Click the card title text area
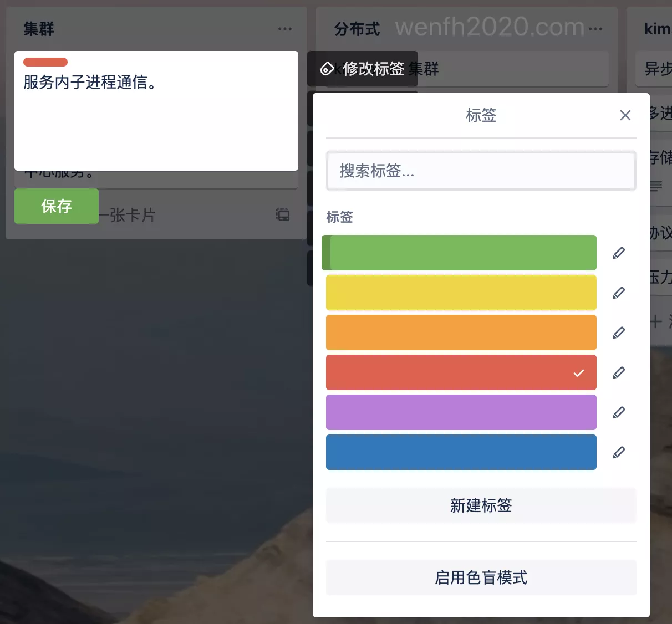This screenshot has height=624, width=672. (156, 116)
